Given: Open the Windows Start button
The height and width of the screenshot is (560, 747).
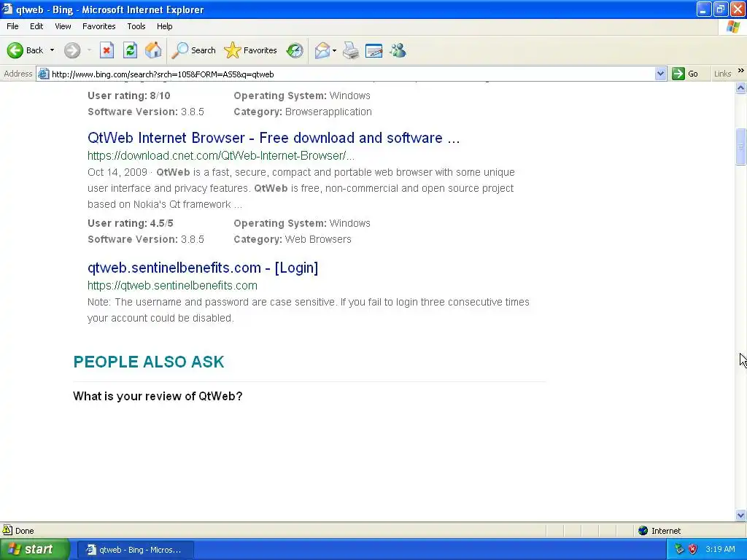Looking at the screenshot, I should tap(34, 550).
